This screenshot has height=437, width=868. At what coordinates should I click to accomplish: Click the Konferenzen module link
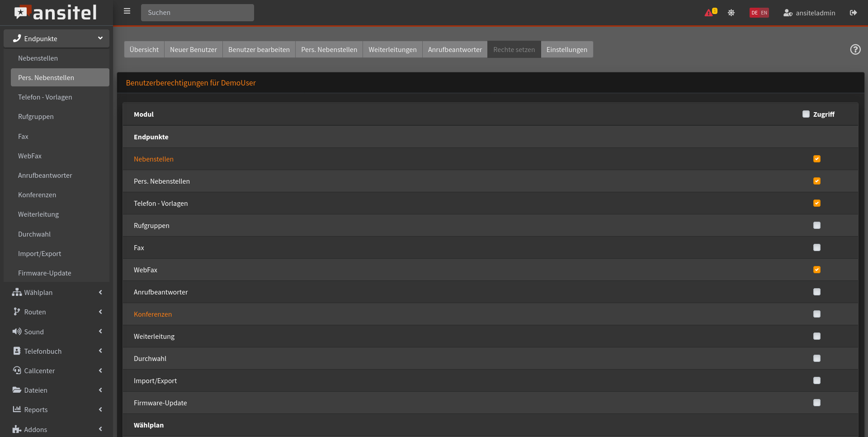[153, 314]
